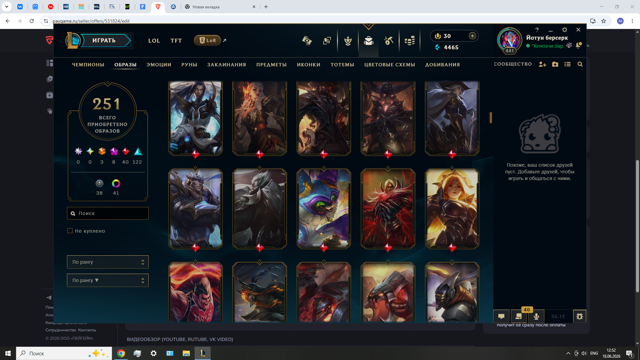
Task: Click the Поиск skin search field
Action: click(x=108, y=213)
